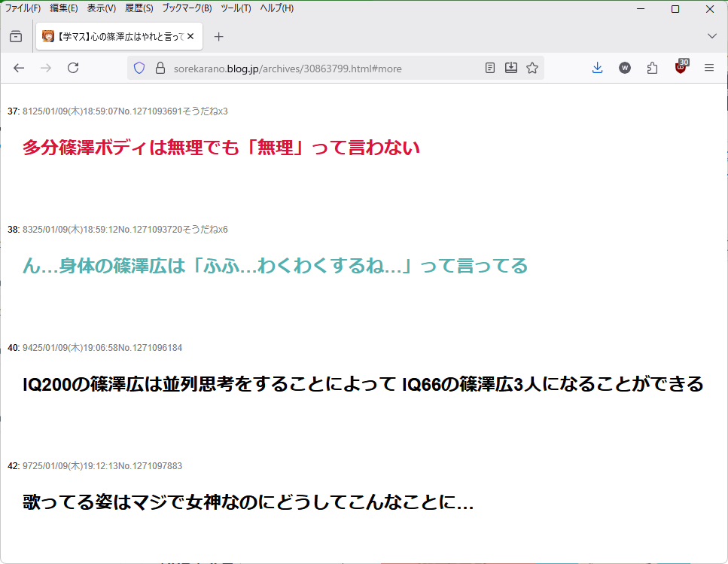
Task: Open the extensions puzzle-piece menu
Action: click(x=653, y=68)
